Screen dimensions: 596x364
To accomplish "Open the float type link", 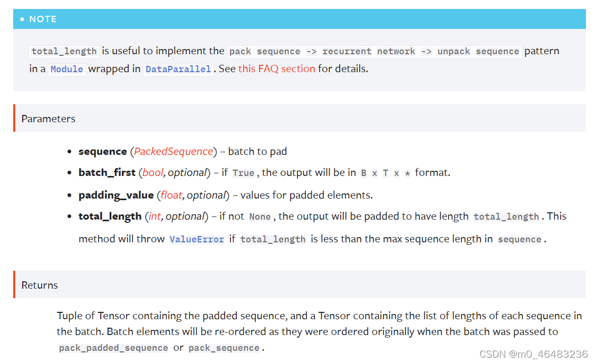I will click(171, 195).
